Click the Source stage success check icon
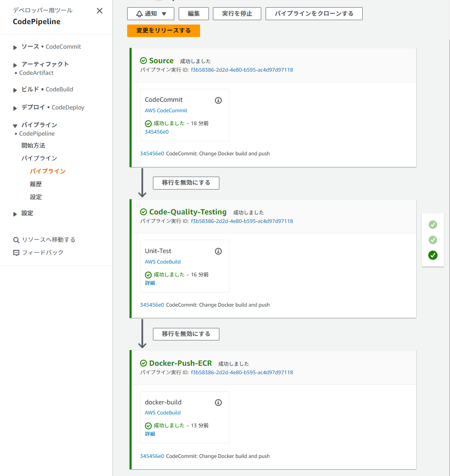The width and height of the screenshot is (450, 476). pos(143,61)
